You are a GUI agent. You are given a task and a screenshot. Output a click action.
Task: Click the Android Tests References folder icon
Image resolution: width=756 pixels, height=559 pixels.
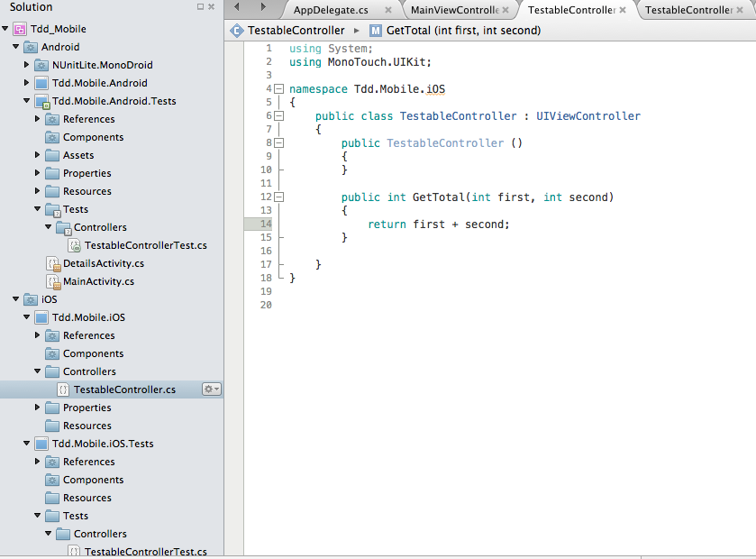coord(52,119)
